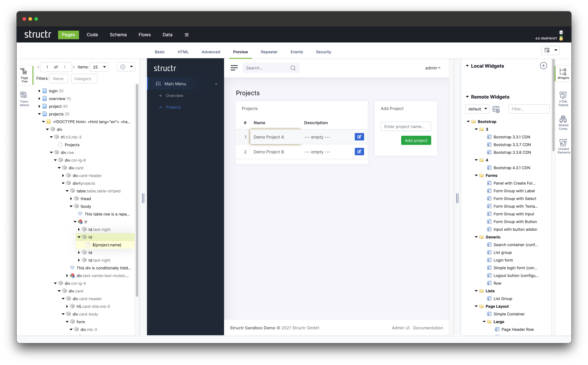The height and width of the screenshot is (365, 588).
Task: Click the Add project button
Action: click(416, 140)
